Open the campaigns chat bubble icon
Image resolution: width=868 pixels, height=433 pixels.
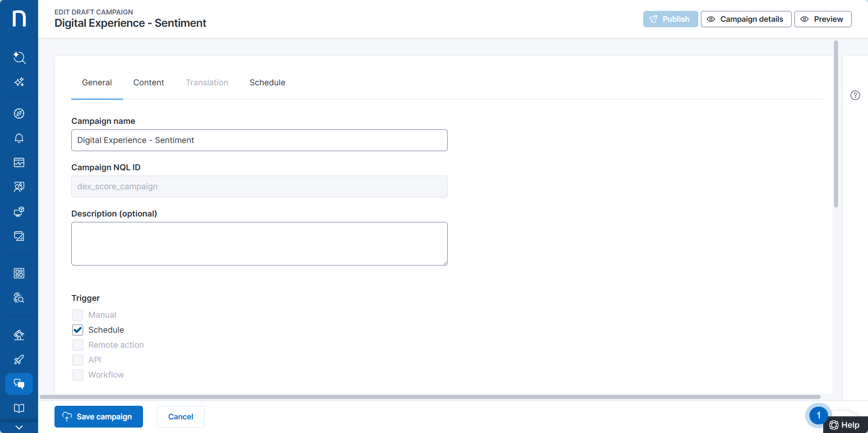19,384
